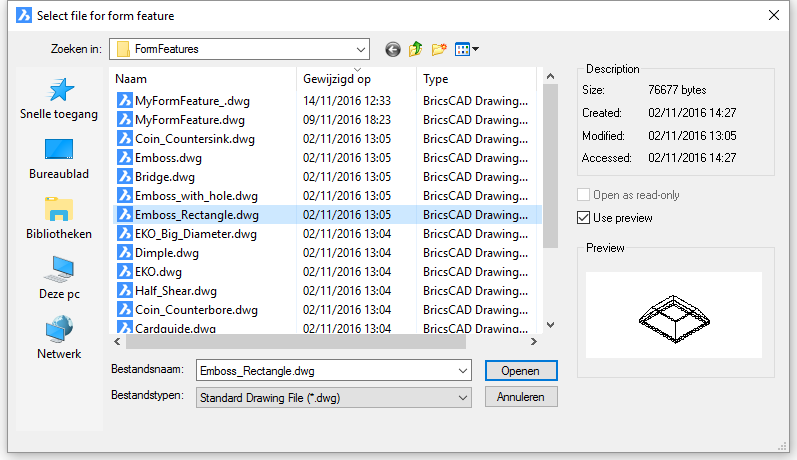This screenshot has height=460, width=797.
Task: Open Bibliotheken in sidebar
Action: point(59,220)
